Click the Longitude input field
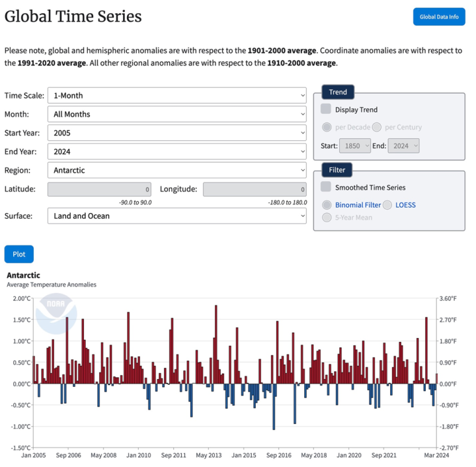 pos(255,189)
